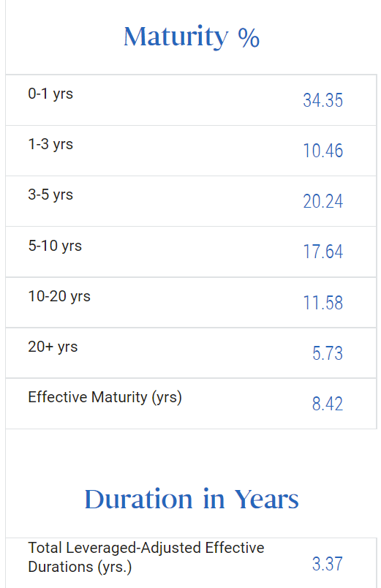381x588 pixels.
Task: Click the word Years in heading
Action: (x=267, y=499)
